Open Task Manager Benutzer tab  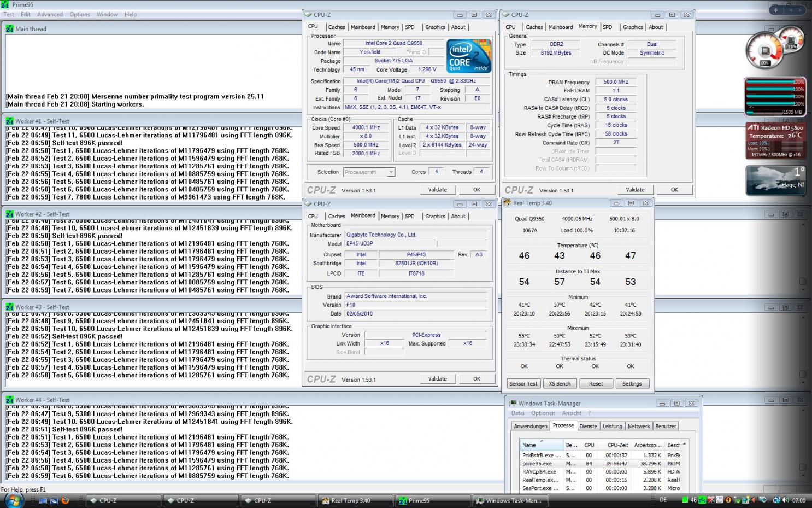666,426
